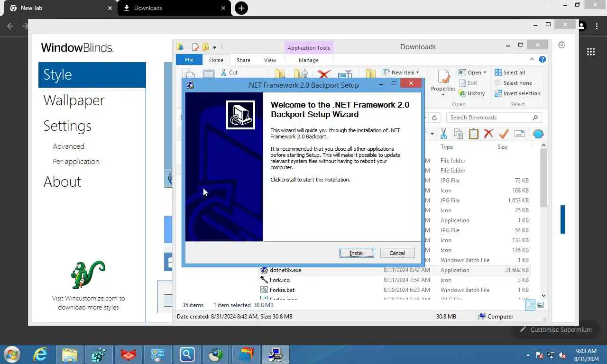607x364 pixels.
Task: Open a new browser tab with plus button
Action: (x=241, y=8)
